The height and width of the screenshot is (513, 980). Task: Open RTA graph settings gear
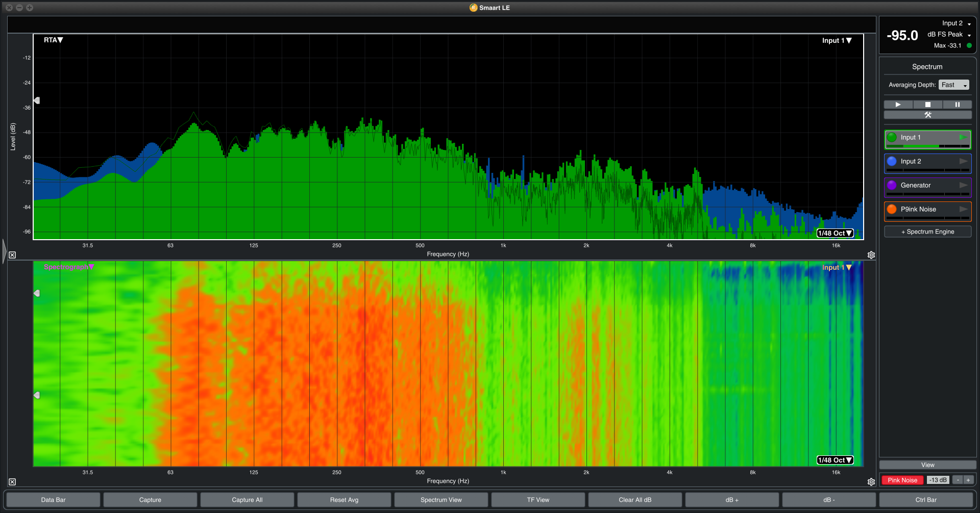[871, 255]
